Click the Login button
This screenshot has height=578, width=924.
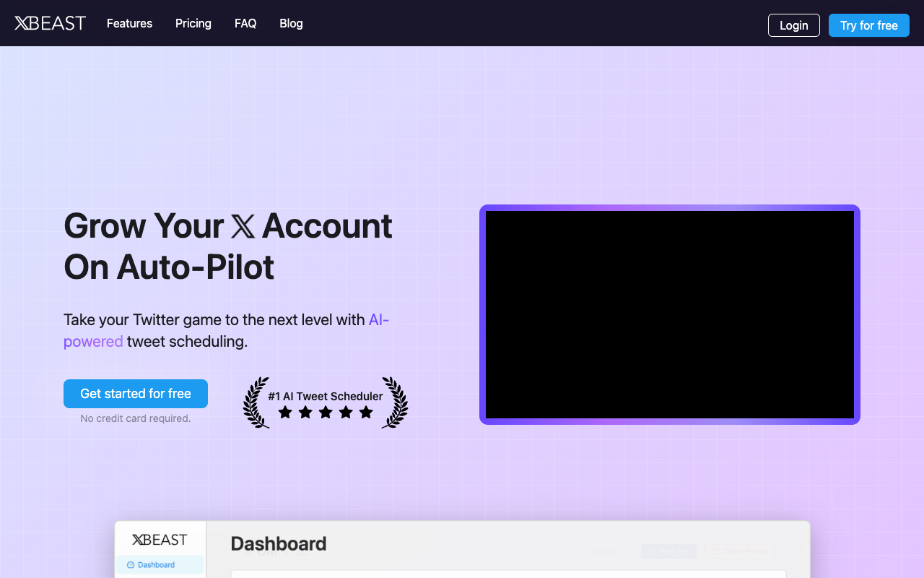[x=794, y=25]
